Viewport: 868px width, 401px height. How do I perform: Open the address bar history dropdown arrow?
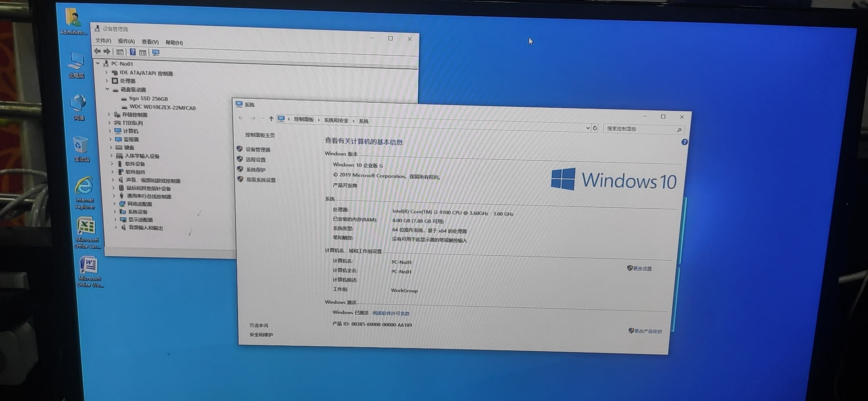click(588, 128)
